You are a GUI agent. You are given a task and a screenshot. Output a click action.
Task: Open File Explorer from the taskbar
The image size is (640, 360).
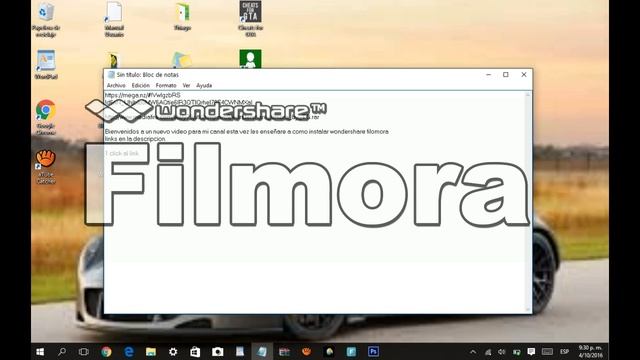[x=151, y=351]
